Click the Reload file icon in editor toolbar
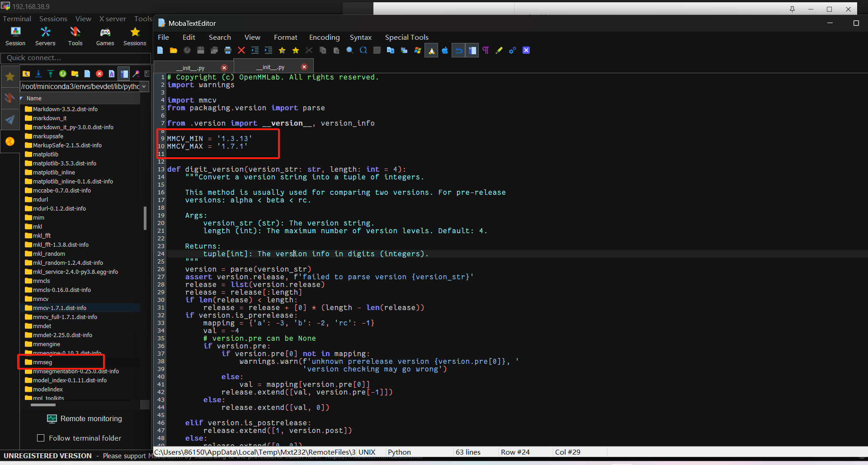This screenshot has width=868, height=465. 187,51
